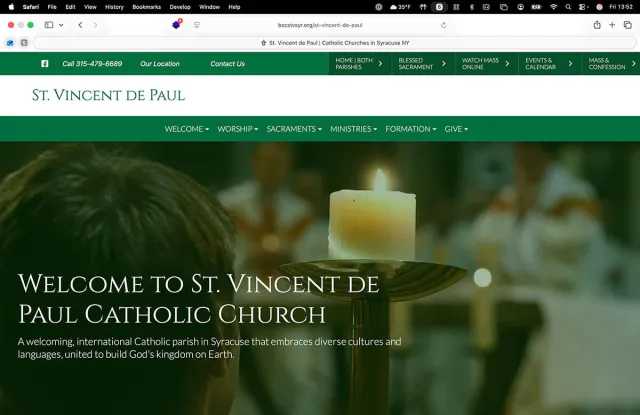Open the Siri icon in the menu bar
Image resolution: width=640 pixels, height=415 pixels.
pos(600,7)
